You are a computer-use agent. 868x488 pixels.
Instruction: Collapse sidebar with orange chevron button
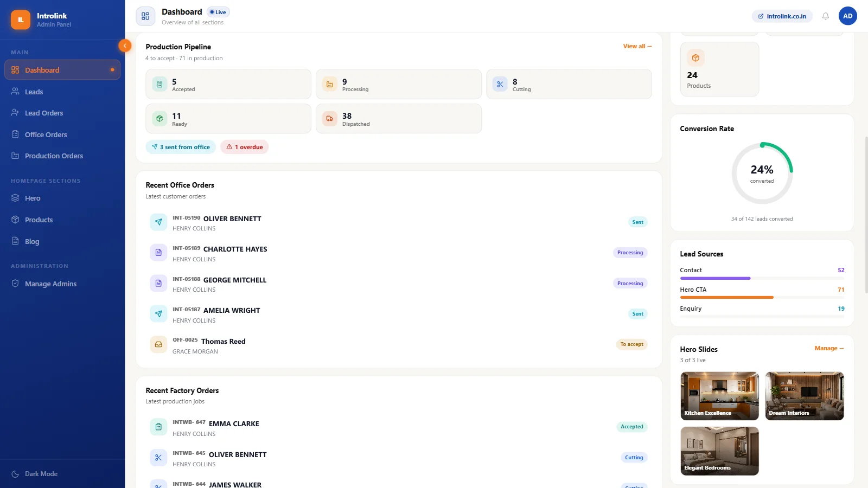(125, 46)
